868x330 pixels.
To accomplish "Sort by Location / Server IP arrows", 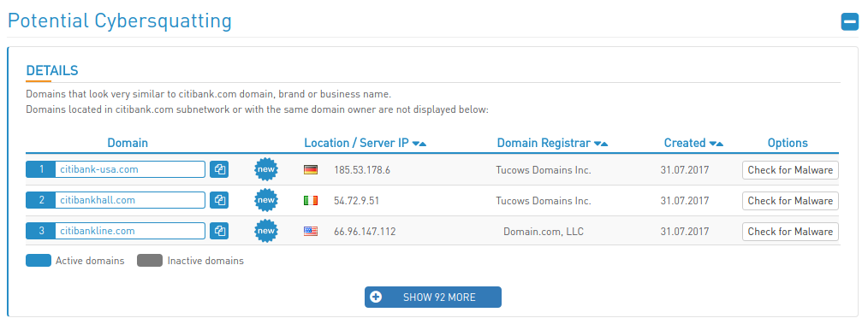I will pos(419,144).
